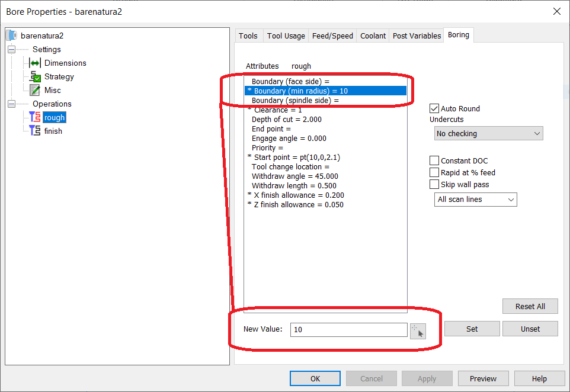Viewport: 570px width, 392px height.
Task: Select the barenatura2 bore icon
Action: click(10, 35)
